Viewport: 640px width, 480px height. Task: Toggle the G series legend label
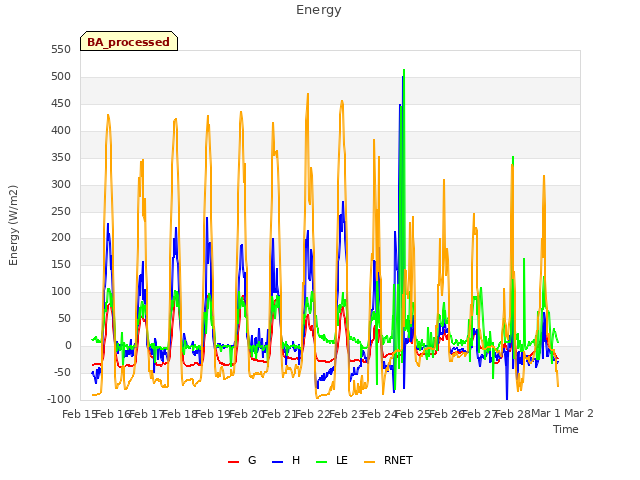click(x=252, y=460)
